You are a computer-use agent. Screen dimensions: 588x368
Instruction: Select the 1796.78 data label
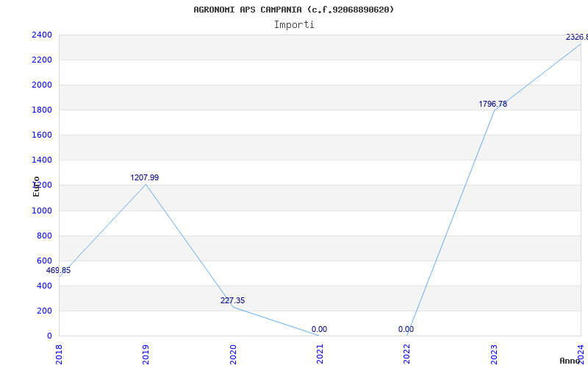pos(492,104)
